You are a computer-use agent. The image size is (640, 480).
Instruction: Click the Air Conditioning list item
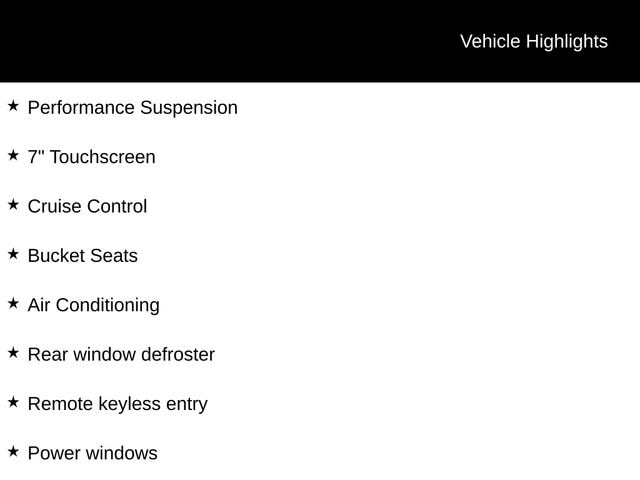pyautogui.click(x=93, y=305)
